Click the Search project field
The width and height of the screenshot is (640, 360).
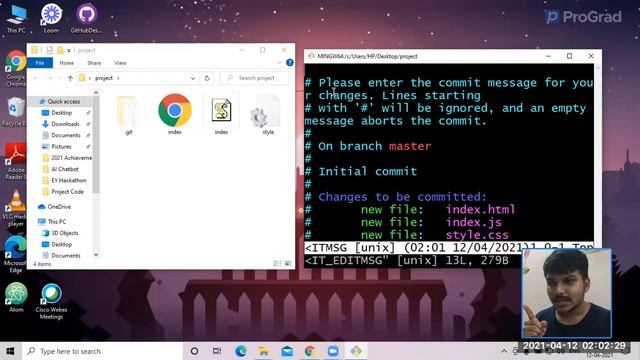tap(255, 78)
